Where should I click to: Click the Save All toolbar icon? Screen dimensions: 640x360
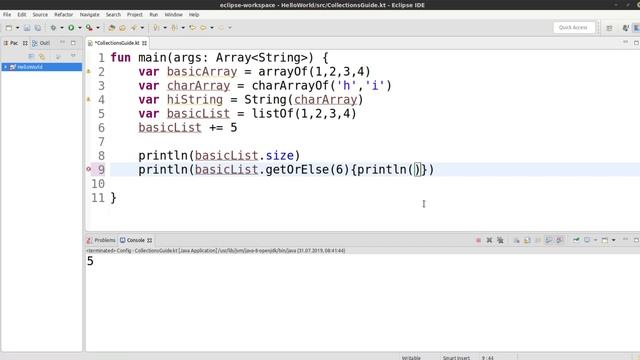point(38,28)
